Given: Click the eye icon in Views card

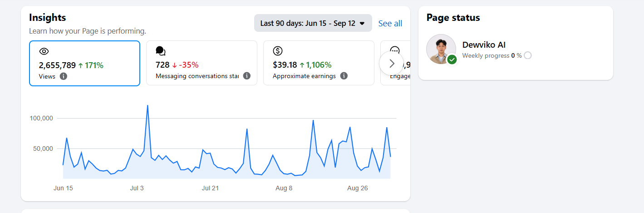Looking at the screenshot, I should (x=44, y=51).
